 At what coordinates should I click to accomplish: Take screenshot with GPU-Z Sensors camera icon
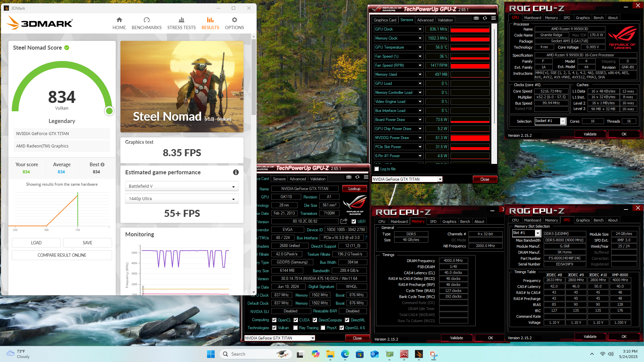tap(476, 18)
